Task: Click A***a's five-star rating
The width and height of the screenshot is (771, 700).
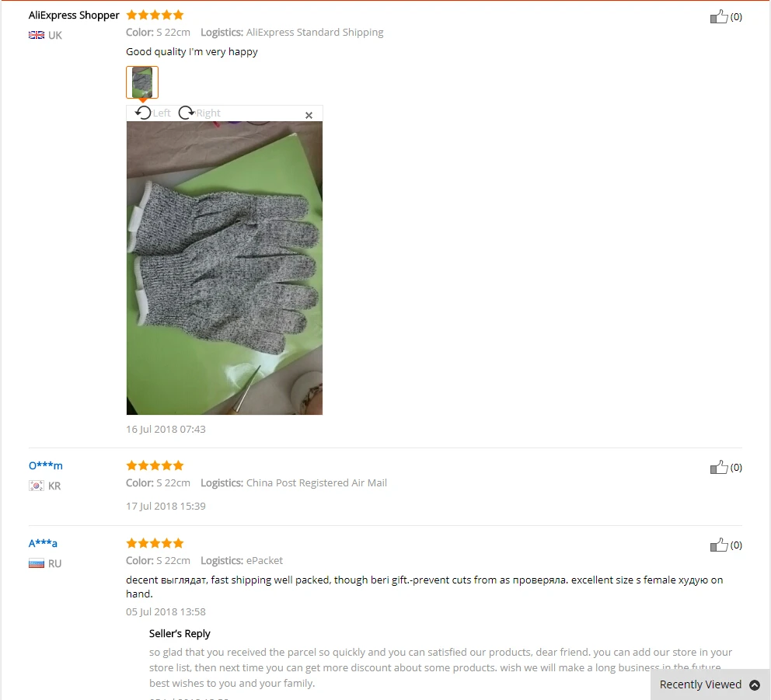Action: 155,543
